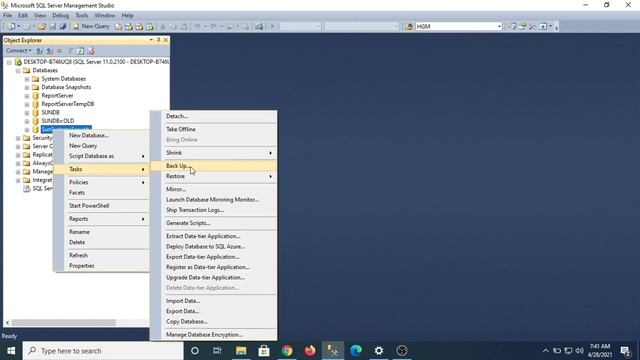Select the ReportServerTempDB database
Viewport: 640px width, 360px height.
tap(68, 104)
